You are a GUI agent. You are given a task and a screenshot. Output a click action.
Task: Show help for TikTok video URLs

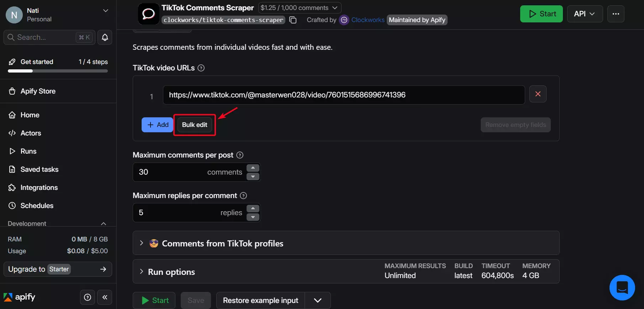[201, 68]
